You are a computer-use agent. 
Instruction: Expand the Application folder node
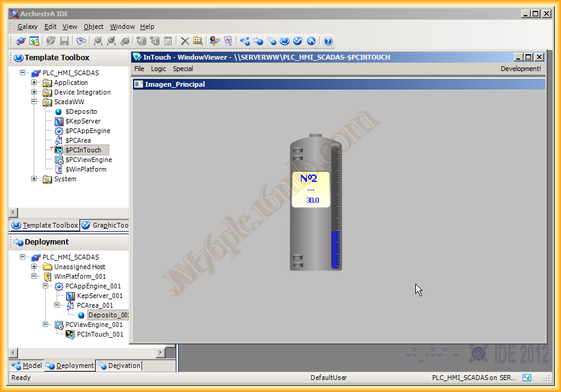[35, 82]
